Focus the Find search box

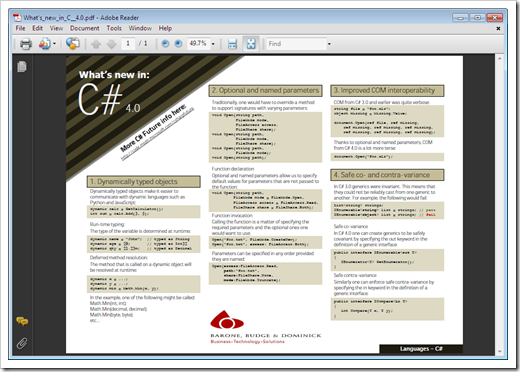tap(296, 44)
